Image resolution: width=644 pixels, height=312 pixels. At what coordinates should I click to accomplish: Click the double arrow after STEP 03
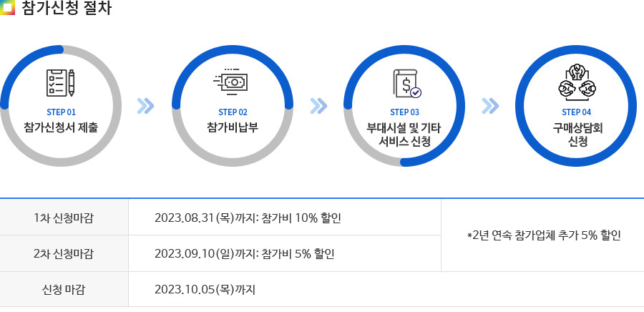point(490,106)
